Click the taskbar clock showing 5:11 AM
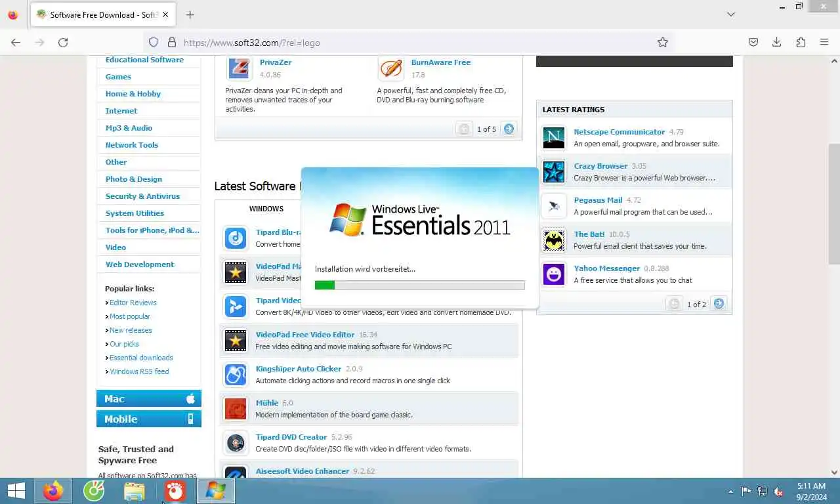 (x=811, y=492)
